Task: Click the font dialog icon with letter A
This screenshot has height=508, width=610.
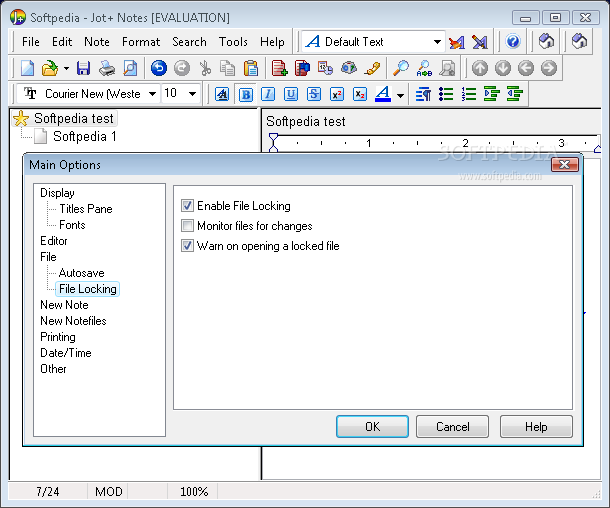Action: [222, 94]
